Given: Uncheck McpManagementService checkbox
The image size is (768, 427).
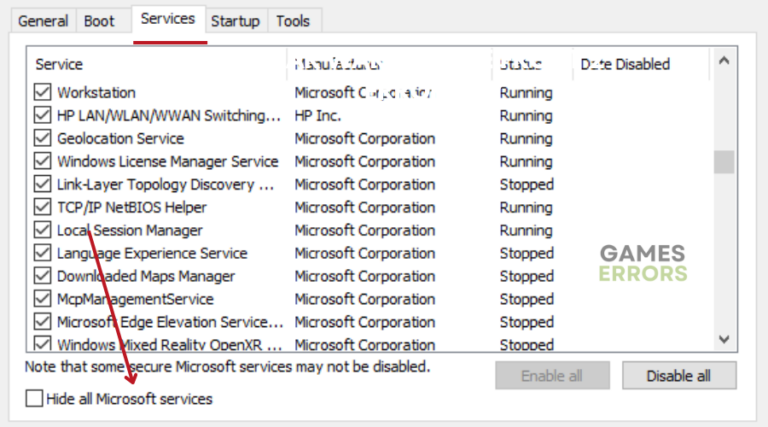Looking at the screenshot, I should tap(42, 299).
